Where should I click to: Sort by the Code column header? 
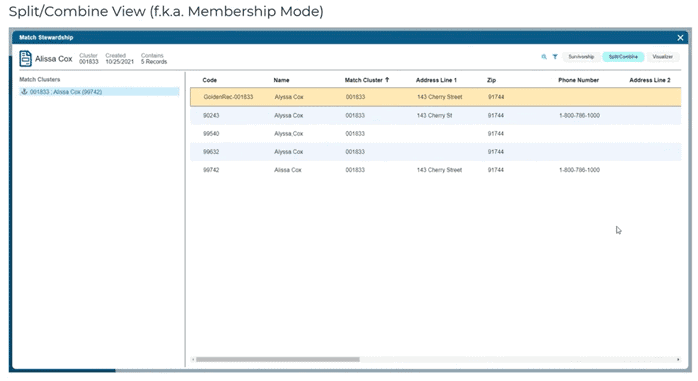click(x=210, y=80)
